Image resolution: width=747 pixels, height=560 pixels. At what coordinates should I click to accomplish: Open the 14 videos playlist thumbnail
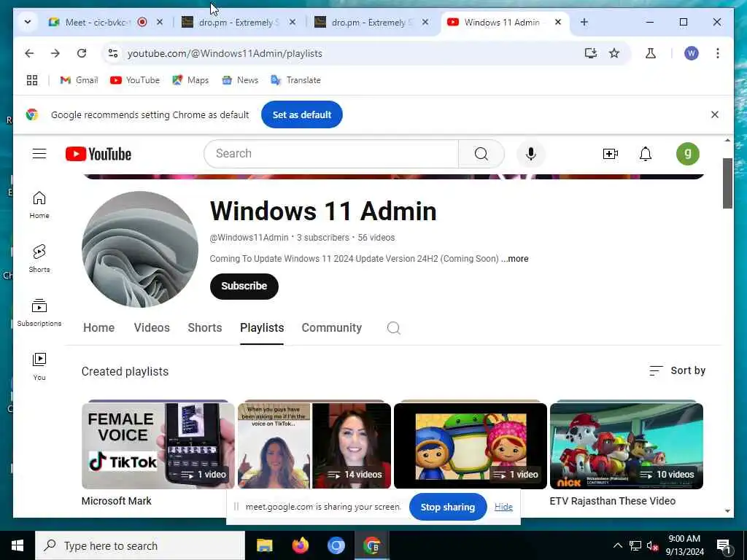[314, 446]
